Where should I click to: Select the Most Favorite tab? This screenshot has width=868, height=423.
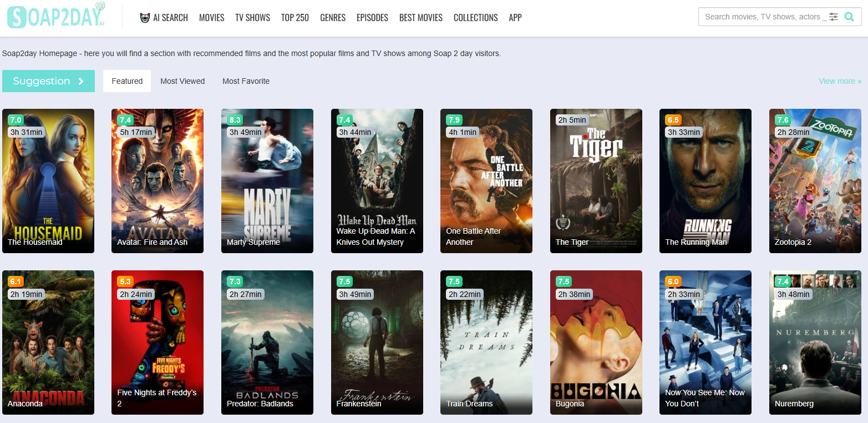pos(246,81)
